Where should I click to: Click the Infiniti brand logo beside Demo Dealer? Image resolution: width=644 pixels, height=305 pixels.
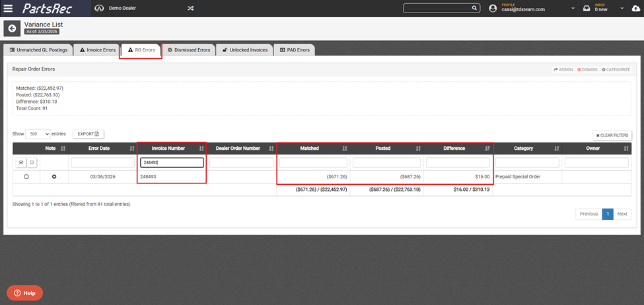coord(98,8)
